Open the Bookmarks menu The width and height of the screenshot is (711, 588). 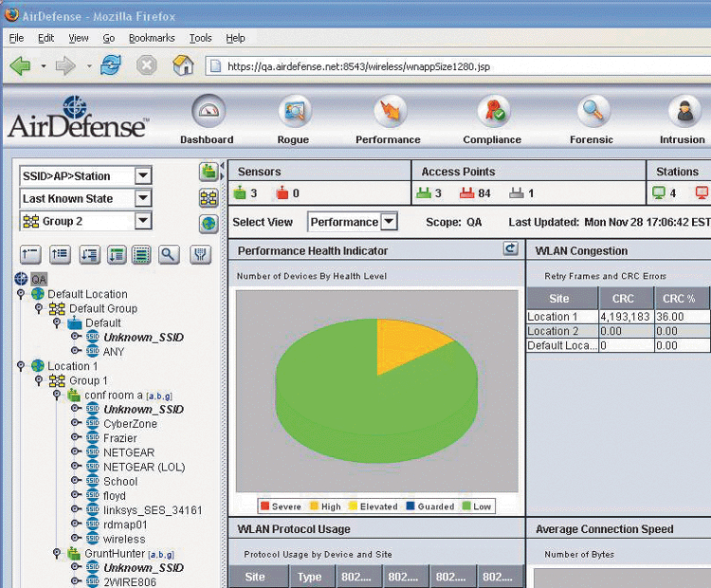152,38
